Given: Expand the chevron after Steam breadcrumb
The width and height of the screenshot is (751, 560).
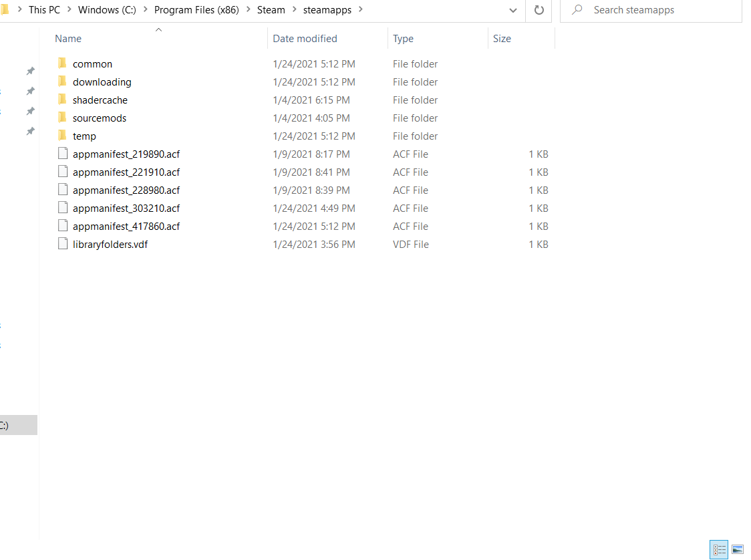Looking at the screenshot, I should pyautogui.click(x=294, y=9).
